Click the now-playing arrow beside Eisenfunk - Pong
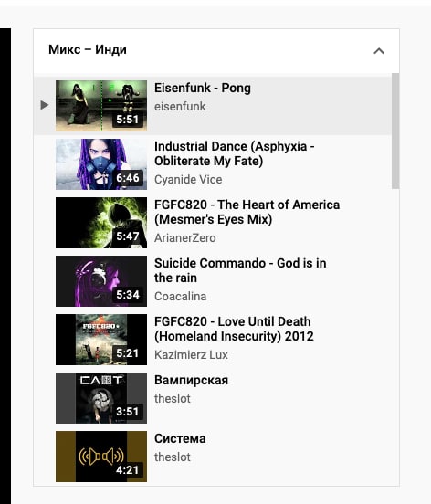The height and width of the screenshot is (504, 431). point(45,105)
